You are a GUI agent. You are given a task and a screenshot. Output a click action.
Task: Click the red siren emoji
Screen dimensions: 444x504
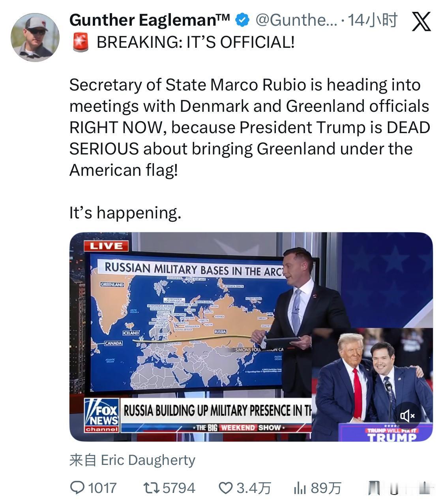(81, 42)
